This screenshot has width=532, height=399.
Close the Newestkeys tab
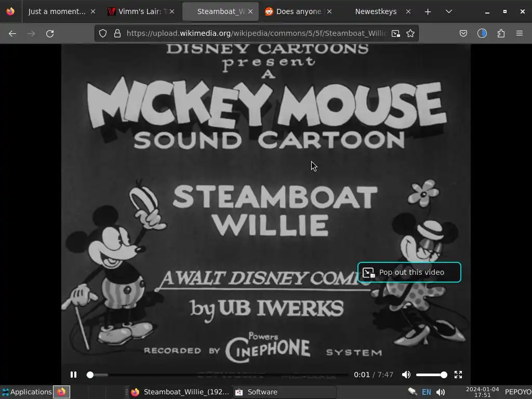pos(408,11)
